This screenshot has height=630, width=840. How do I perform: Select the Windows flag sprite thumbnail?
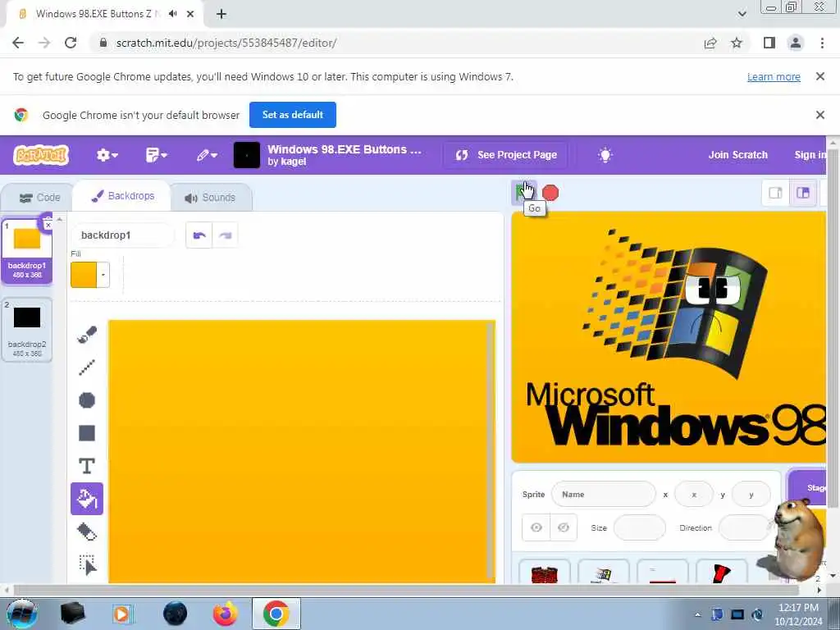pos(603,572)
